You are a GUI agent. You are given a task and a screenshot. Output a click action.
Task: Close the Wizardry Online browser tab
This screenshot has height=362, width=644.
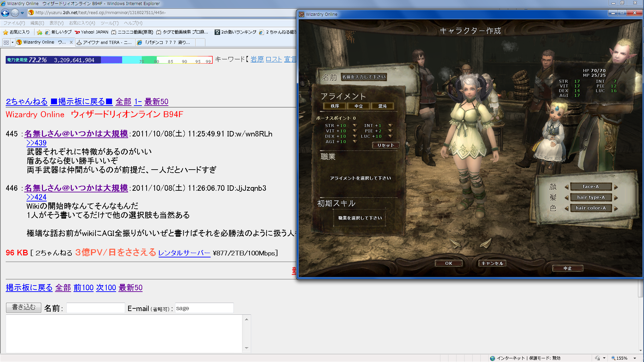pyautogui.click(x=71, y=42)
